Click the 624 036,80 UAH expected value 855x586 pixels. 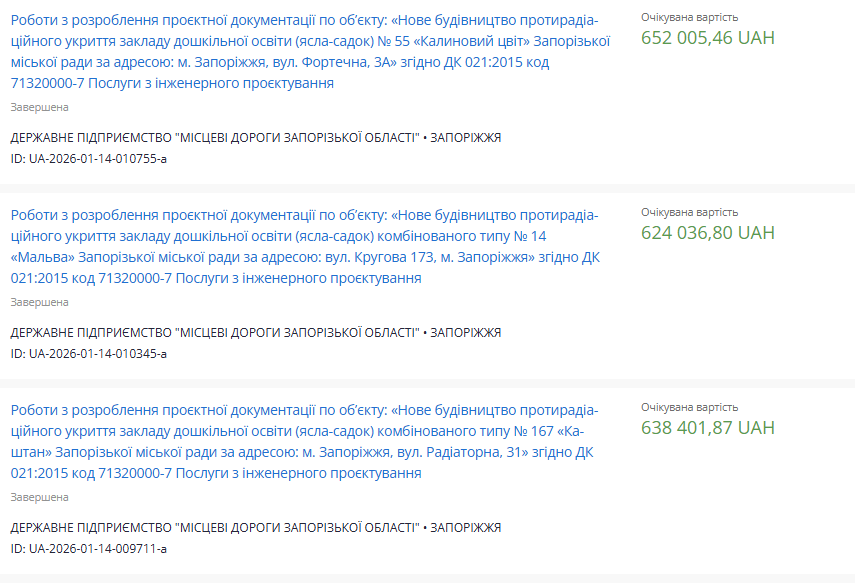point(708,233)
